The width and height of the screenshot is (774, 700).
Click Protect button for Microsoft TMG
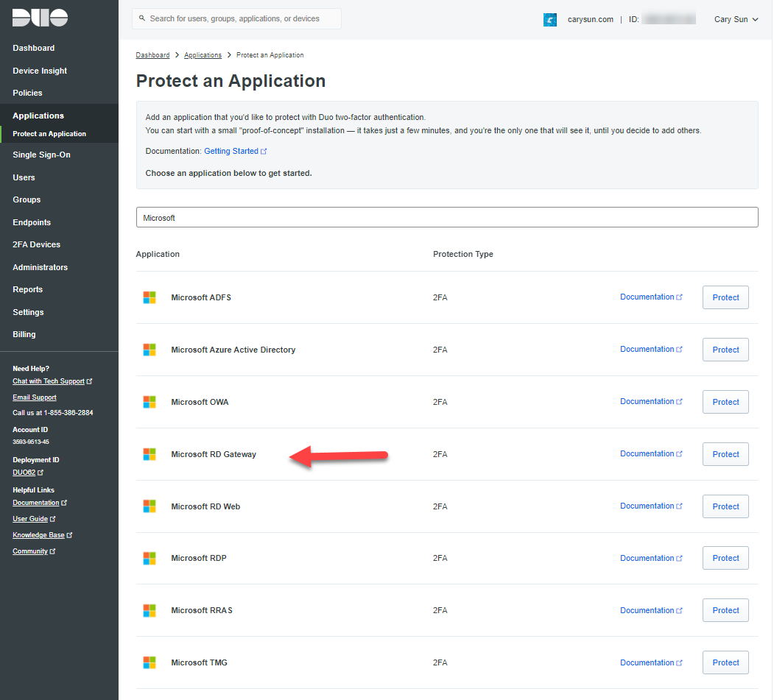pyautogui.click(x=725, y=662)
